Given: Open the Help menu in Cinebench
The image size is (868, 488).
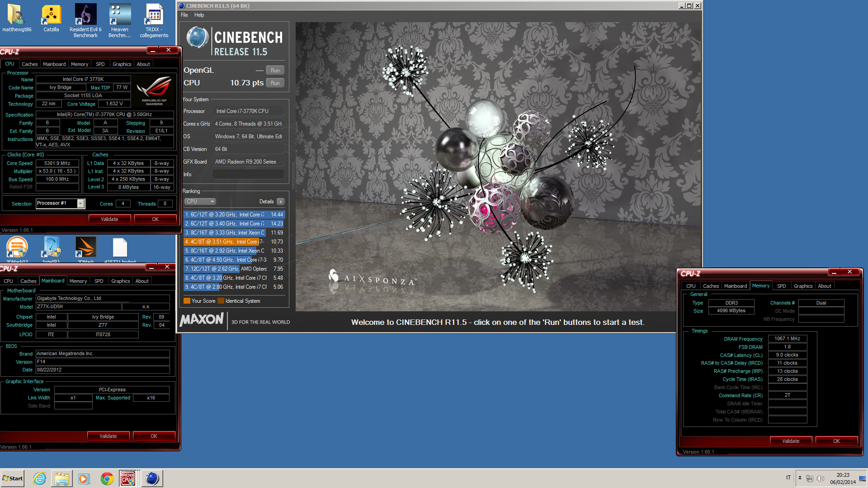Looking at the screenshot, I should click(x=199, y=15).
